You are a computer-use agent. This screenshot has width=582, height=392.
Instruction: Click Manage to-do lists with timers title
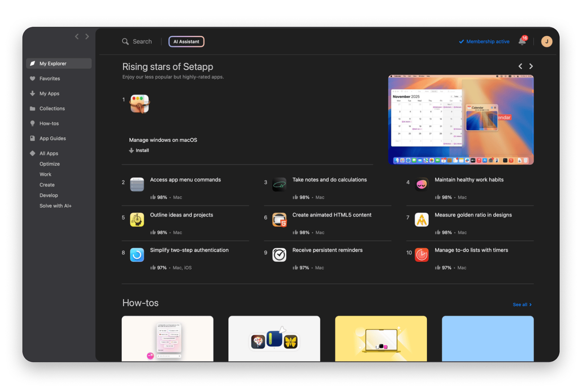[x=471, y=250]
